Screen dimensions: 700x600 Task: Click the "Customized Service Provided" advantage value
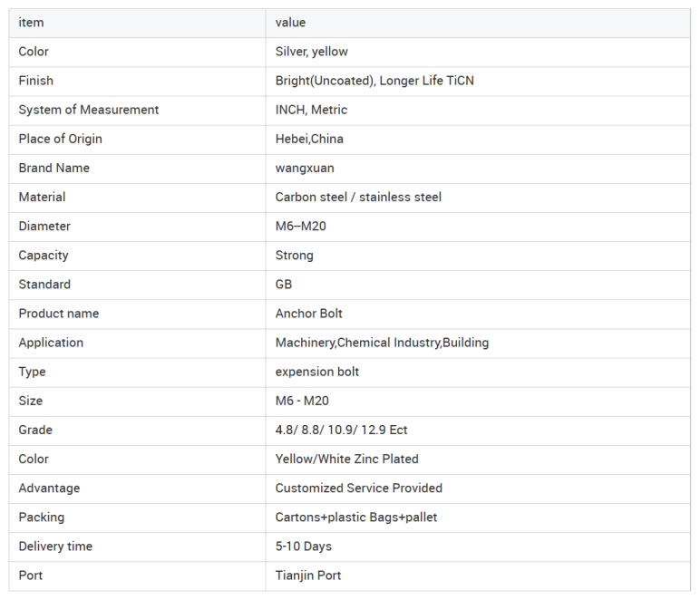pos(358,488)
